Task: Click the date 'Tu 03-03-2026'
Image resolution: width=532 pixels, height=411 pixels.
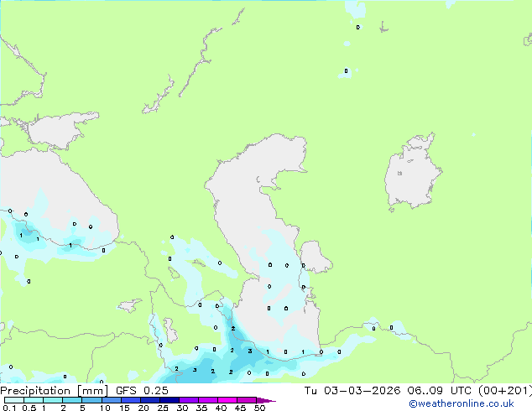Action: (352, 391)
